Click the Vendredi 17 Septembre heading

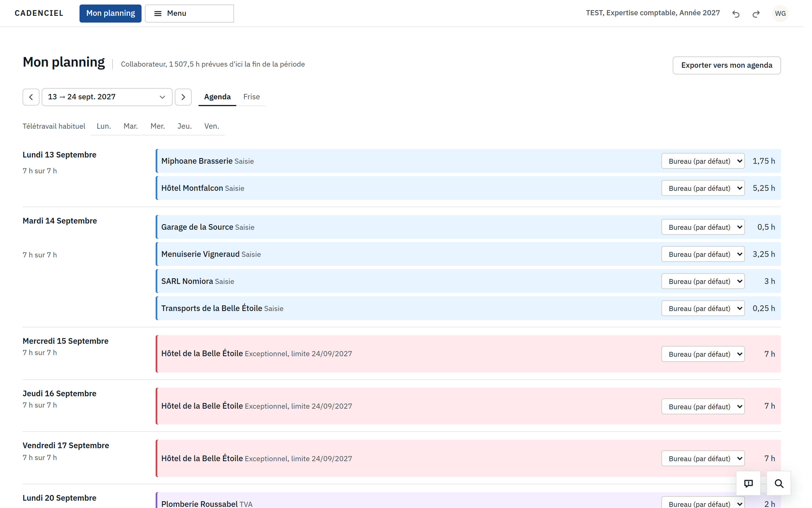(x=66, y=446)
